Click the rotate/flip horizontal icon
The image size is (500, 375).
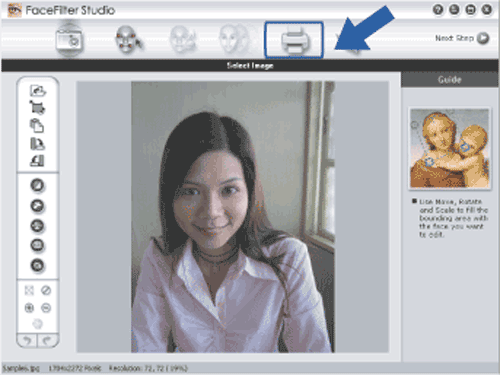37,144
